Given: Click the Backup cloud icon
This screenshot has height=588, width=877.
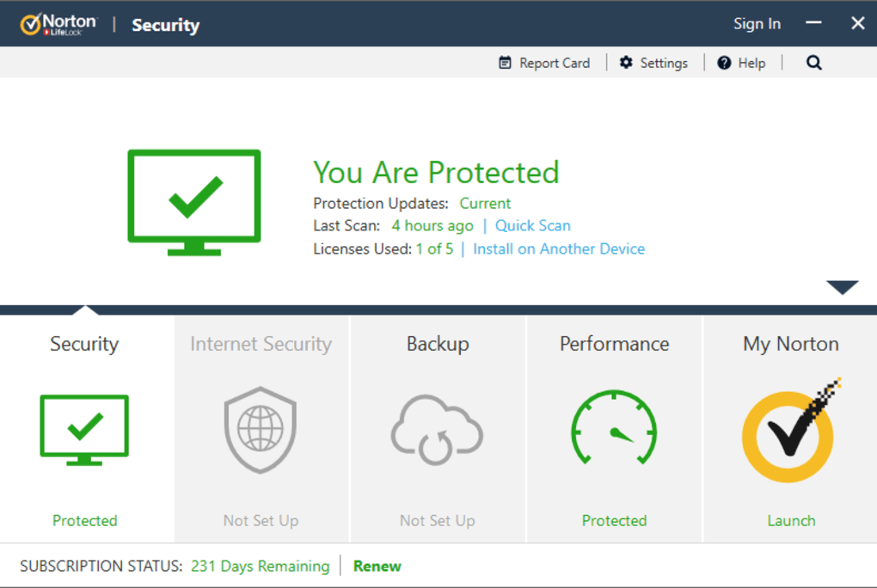Looking at the screenshot, I should (437, 430).
